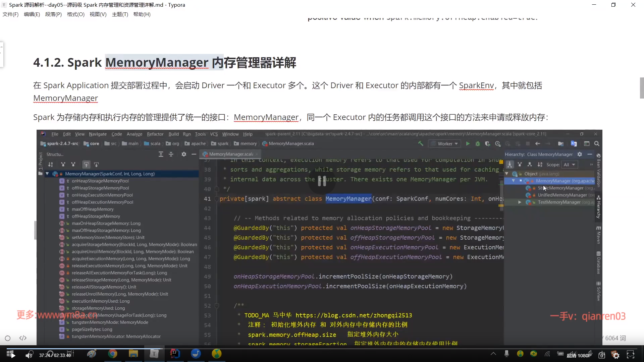Toggle Typora sidebar with circle icon

tap(8, 338)
